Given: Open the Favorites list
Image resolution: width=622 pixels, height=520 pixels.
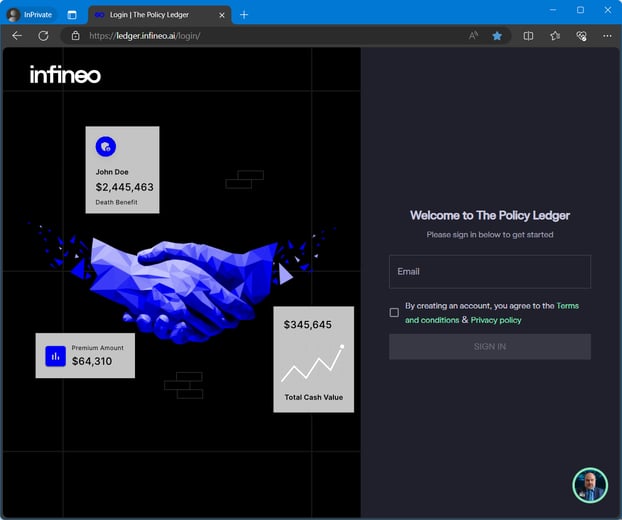Looking at the screenshot, I should [x=555, y=36].
